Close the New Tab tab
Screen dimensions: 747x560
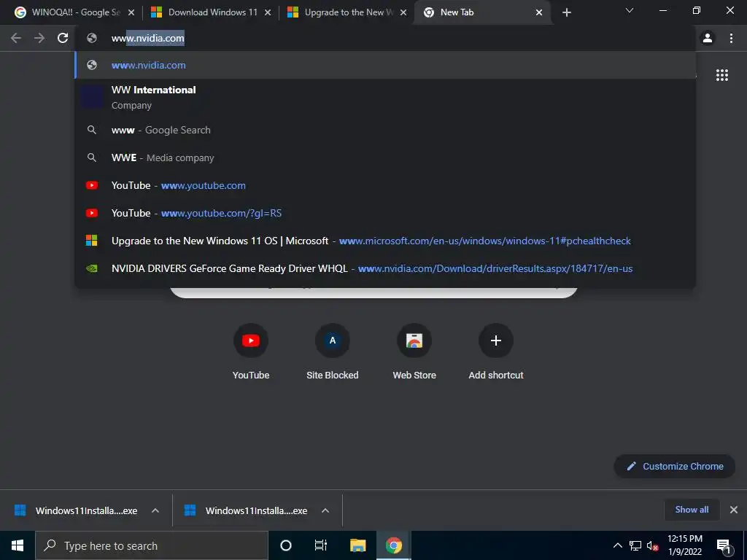tap(539, 12)
